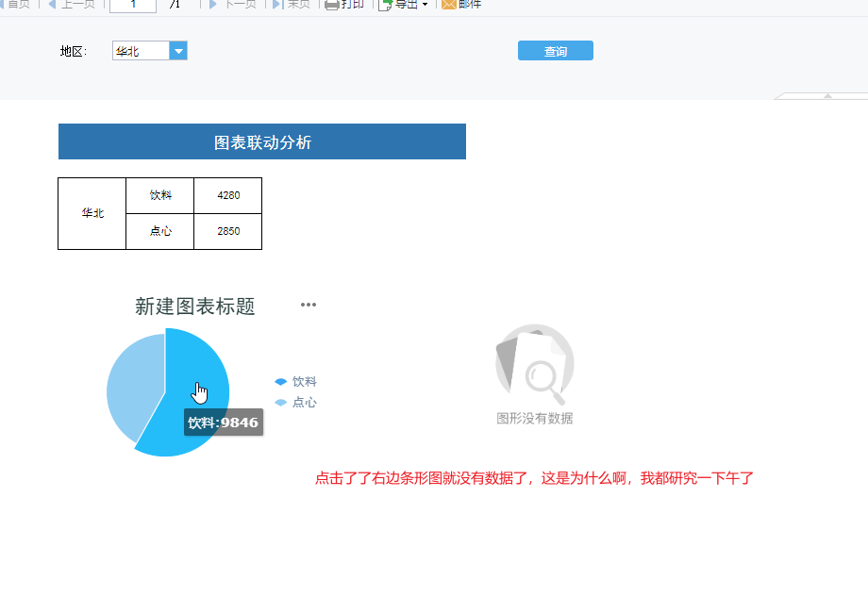Screen dimensions: 868x597
Task: Toggle the 点心 legend entry
Action: 295,403
